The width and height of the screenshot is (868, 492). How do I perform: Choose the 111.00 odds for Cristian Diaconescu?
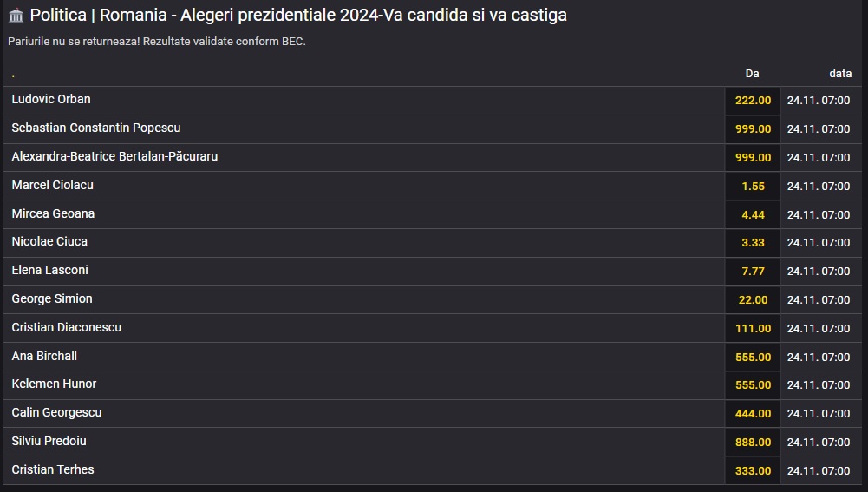pos(753,329)
